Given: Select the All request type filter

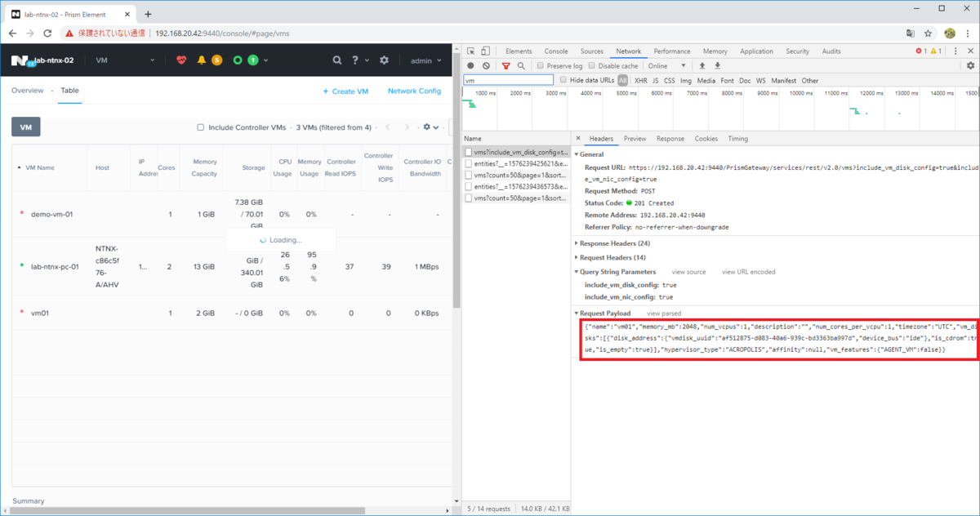Looking at the screenshot, I should [x=623, y=81].
